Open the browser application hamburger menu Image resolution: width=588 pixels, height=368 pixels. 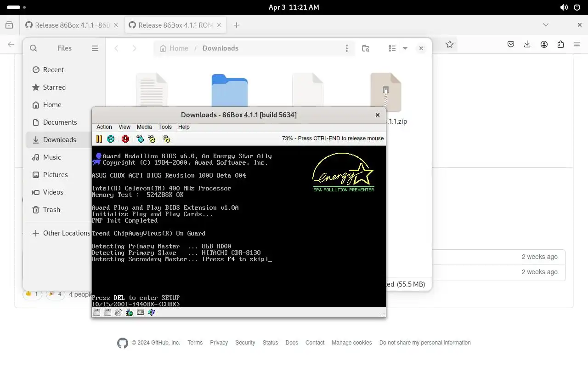click(577, 44)
